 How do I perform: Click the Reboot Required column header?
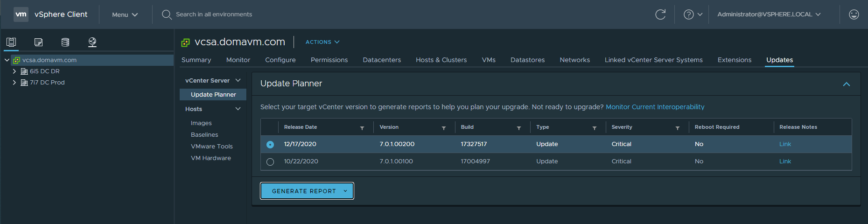pyautogui.click(x=717, y=127)
